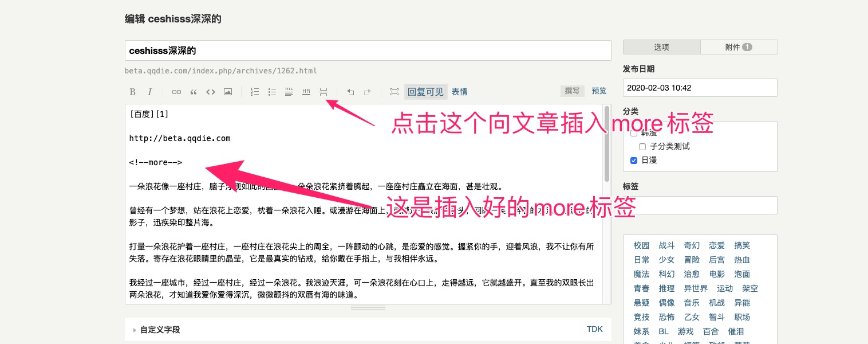This screenshot has width=868, height=344.
Task: Insert a horizontal rule with the HR icon
Action: (306, 92)
